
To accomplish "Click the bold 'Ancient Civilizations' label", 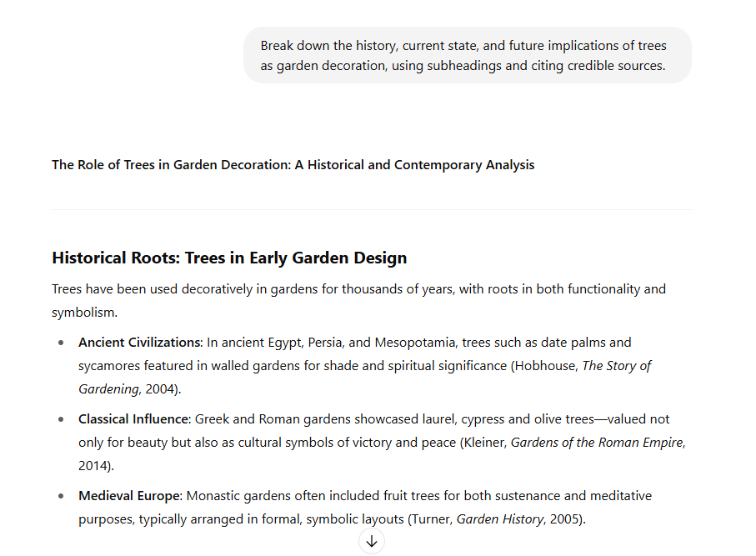I will 140,342.
